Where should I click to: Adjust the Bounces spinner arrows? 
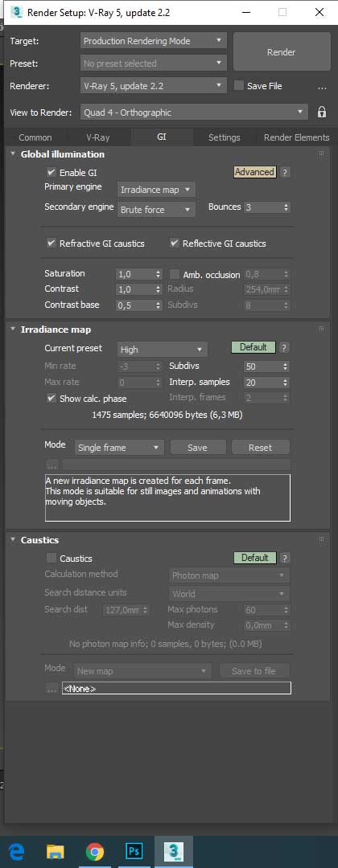click(286, 207)
